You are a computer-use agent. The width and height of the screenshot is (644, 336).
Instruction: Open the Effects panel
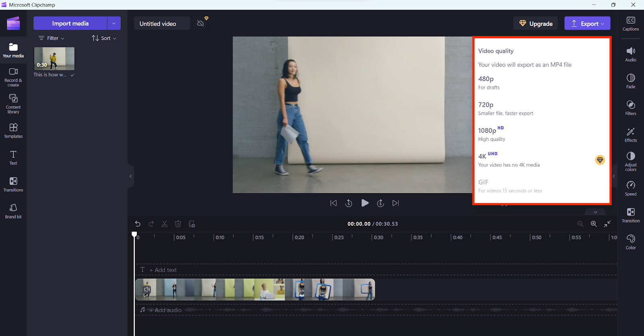coord(630,135)
